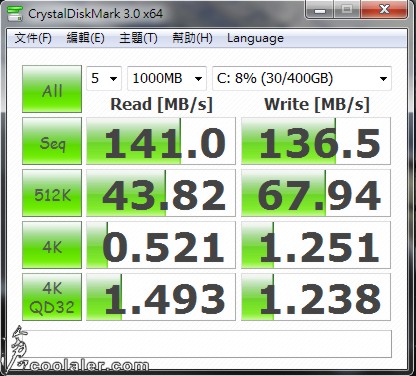Open the 主題(T) theme menu
The image size is (416, 376).
[138, 38]
